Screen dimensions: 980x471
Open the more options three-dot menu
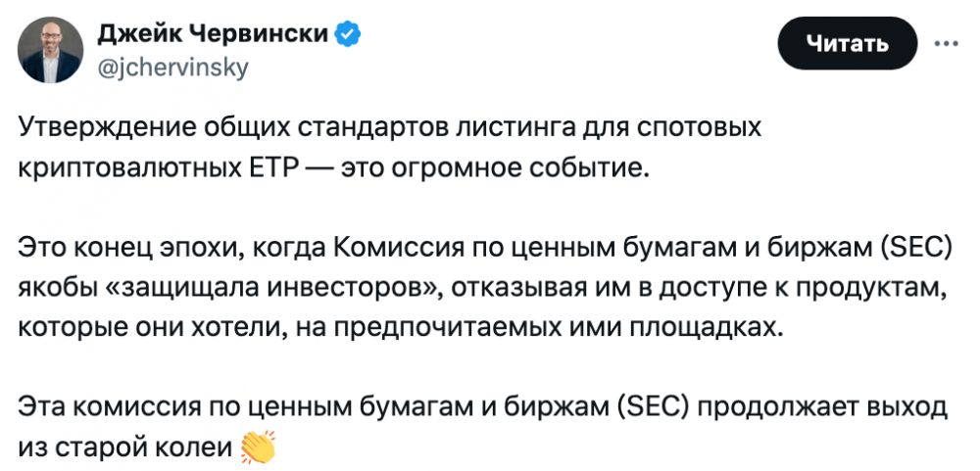pos(947,43)
